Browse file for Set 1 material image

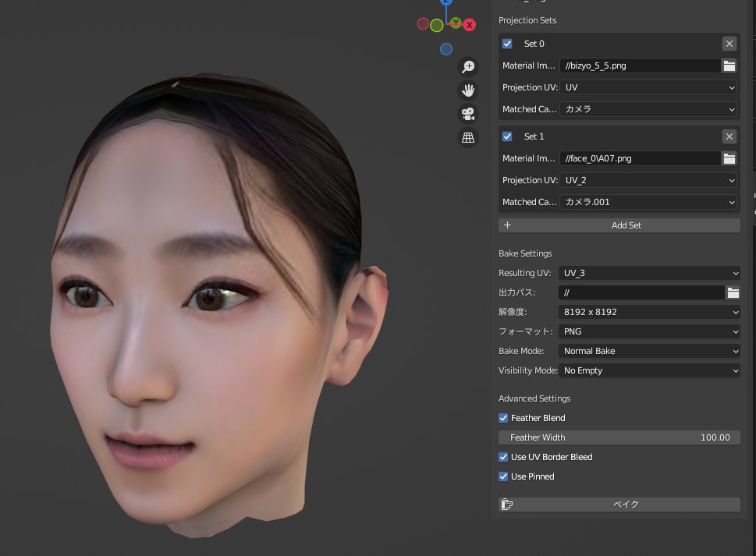tap(729, 158)
